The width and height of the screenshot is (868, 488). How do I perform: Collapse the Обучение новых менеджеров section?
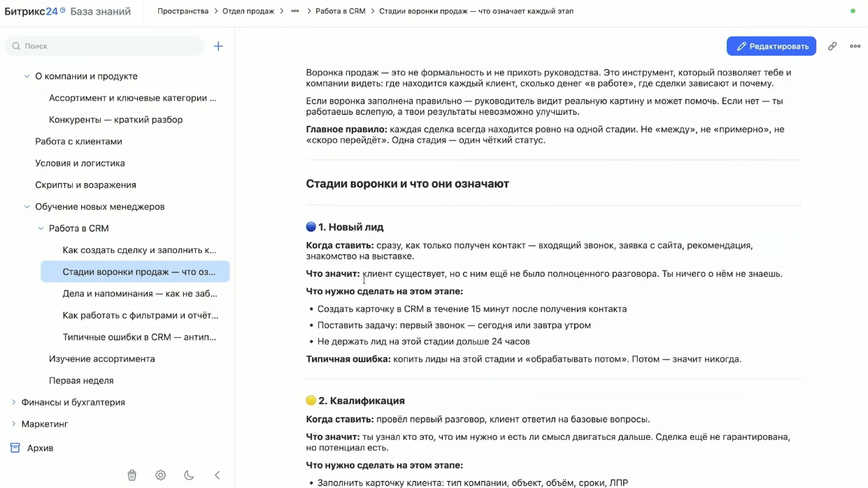27,207
